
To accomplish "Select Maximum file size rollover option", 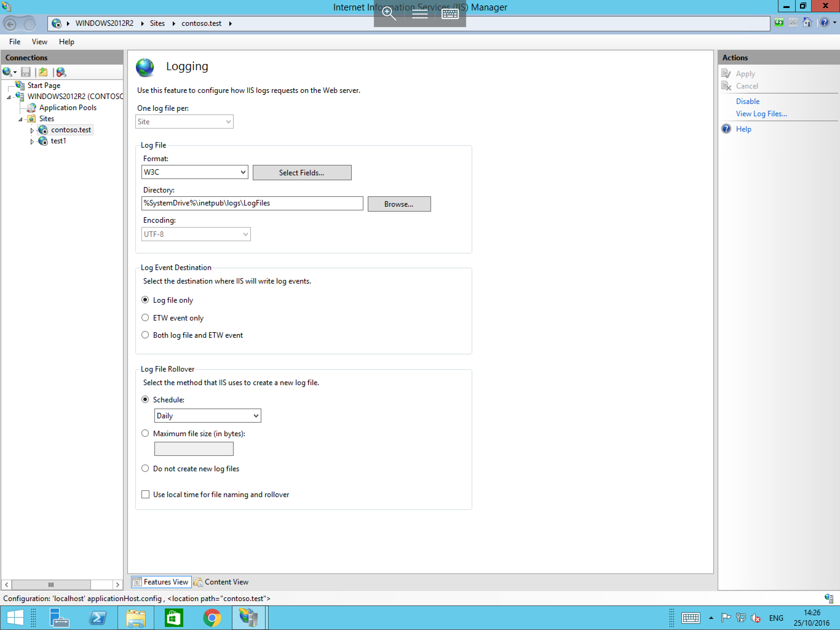I will point(145,433).
